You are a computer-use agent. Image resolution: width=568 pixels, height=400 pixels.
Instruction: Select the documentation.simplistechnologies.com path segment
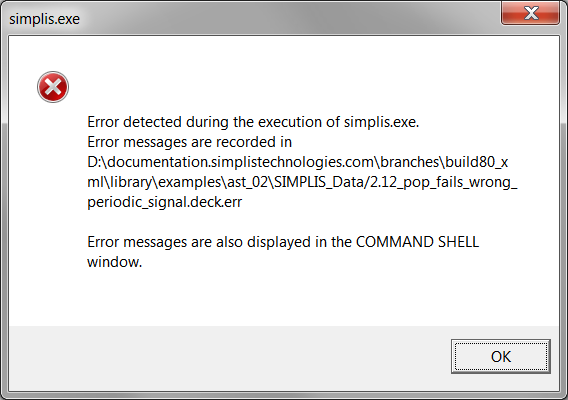click(x=241, y=162)
